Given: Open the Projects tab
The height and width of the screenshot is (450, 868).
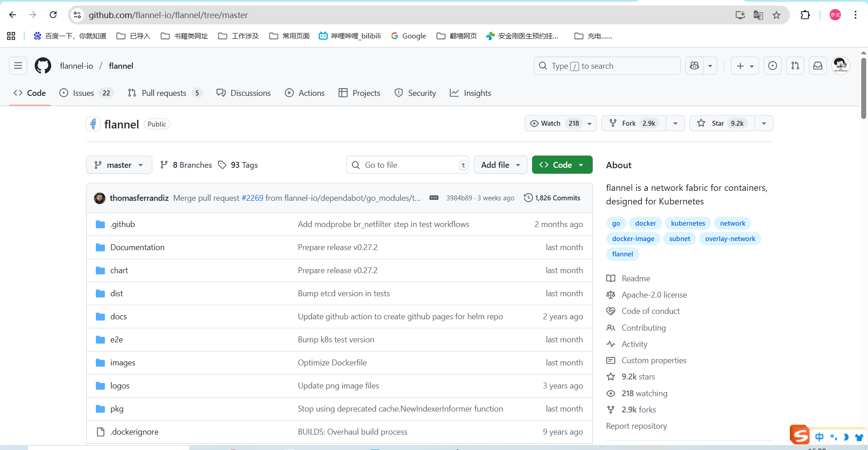Looking at the screenshot, I should click(x=359, y=93).
